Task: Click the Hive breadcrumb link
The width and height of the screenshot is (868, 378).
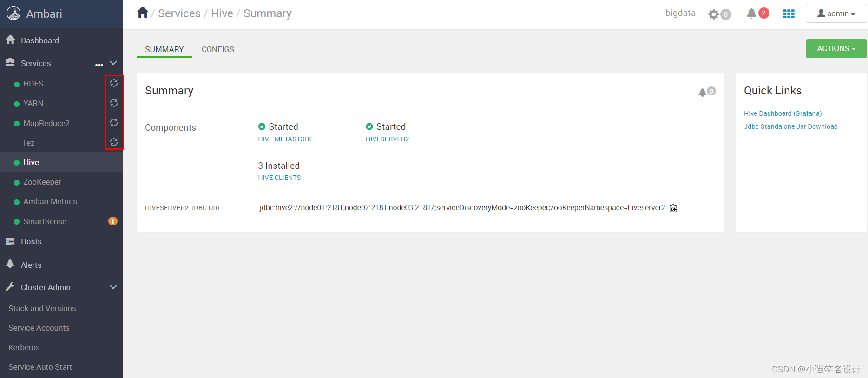Action: click(x=222, y=13)
